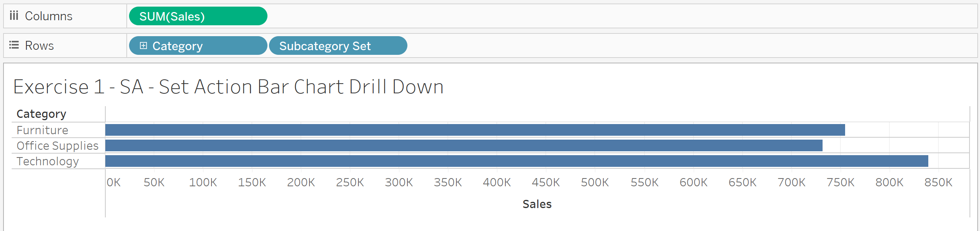The height and width of the screenshot is (231, 980).
Task: Click the Sales axis title
Action: (x=537, y=204)
